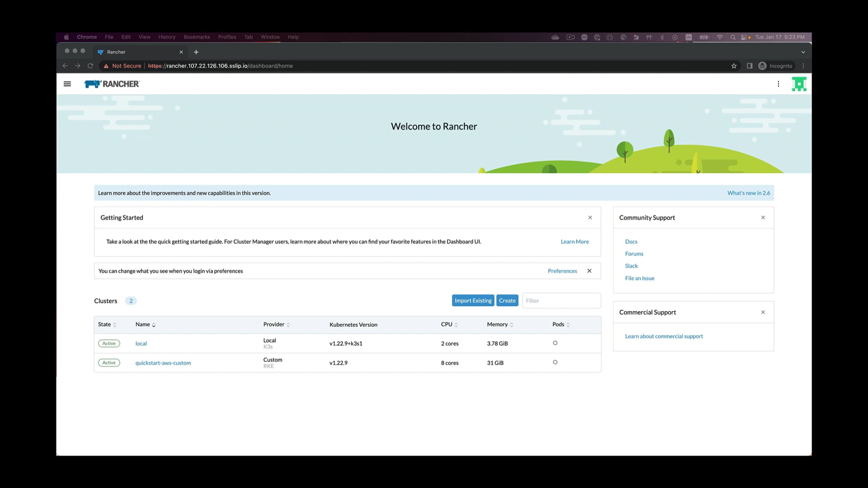Click the v1.22.9+k3s1 version cell
This screenshot has height=488, width=868.
click(346, 344)
